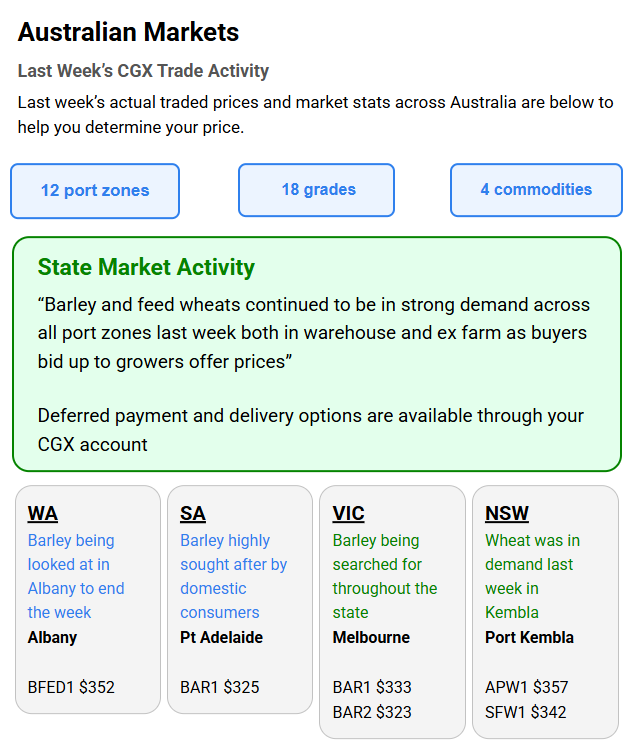
Task: Select the Albany port zone label
Action: point(52,637)
